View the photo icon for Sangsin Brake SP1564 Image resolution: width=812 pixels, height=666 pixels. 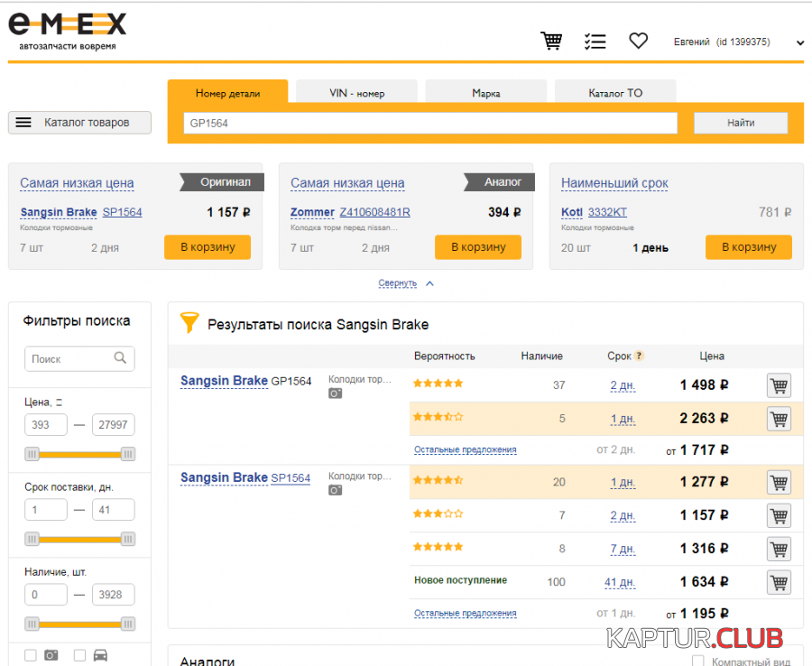[335, 490]
